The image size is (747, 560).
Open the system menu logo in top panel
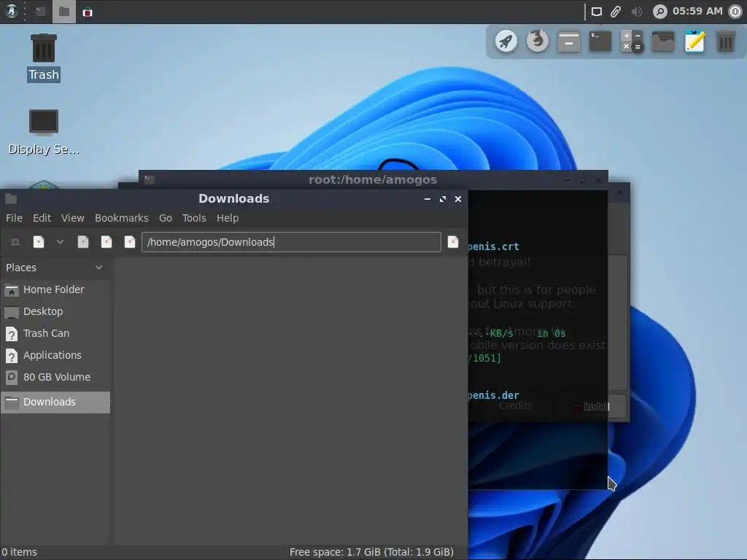tap(12, 12)
